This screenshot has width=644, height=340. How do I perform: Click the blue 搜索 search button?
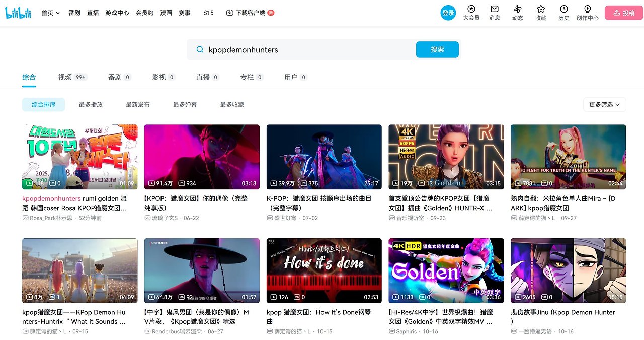point(437,49)
